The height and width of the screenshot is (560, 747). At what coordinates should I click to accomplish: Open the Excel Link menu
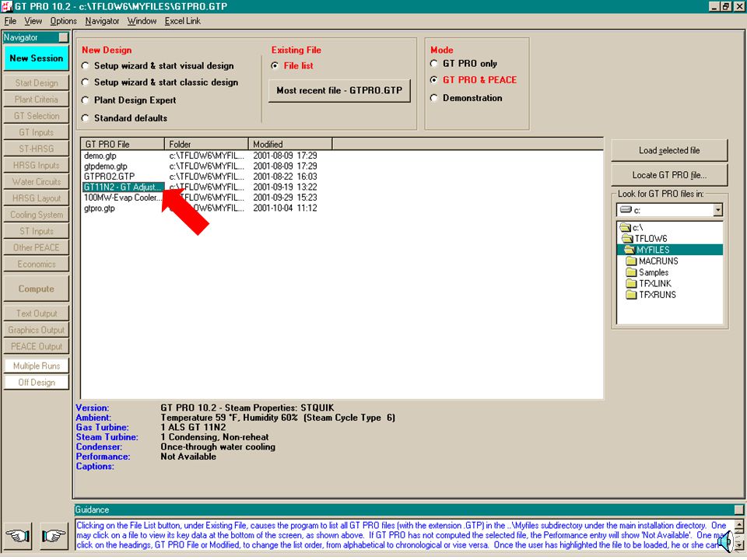(x=182, y=21)
